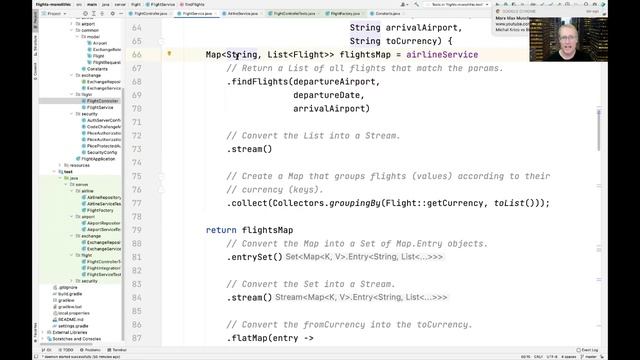Screen dimensions: 640x360
Task: Click the .entrySet() call on line 81
Action: tap(255, 257)
